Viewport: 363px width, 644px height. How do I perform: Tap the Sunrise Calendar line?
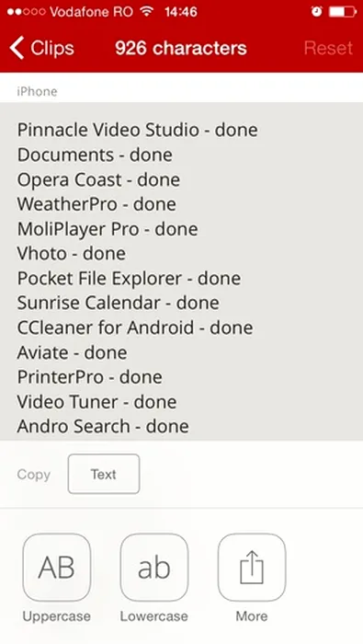(x=119, y=303)
